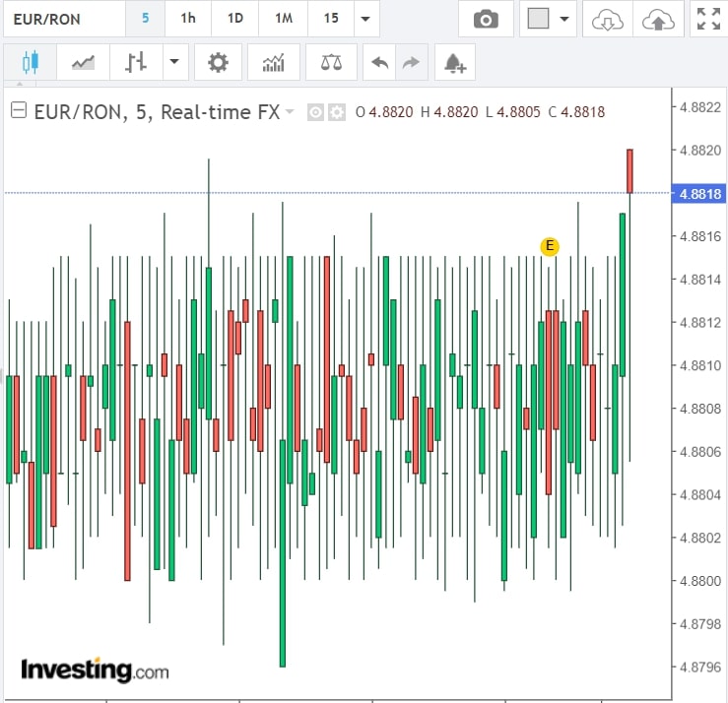Toggle fullscreen chart mode
728x703 pixels.
click(707, 19)
